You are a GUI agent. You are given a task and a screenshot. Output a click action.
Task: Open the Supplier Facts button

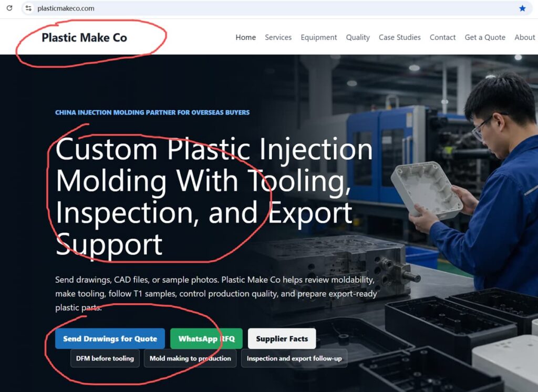point(282,339)
